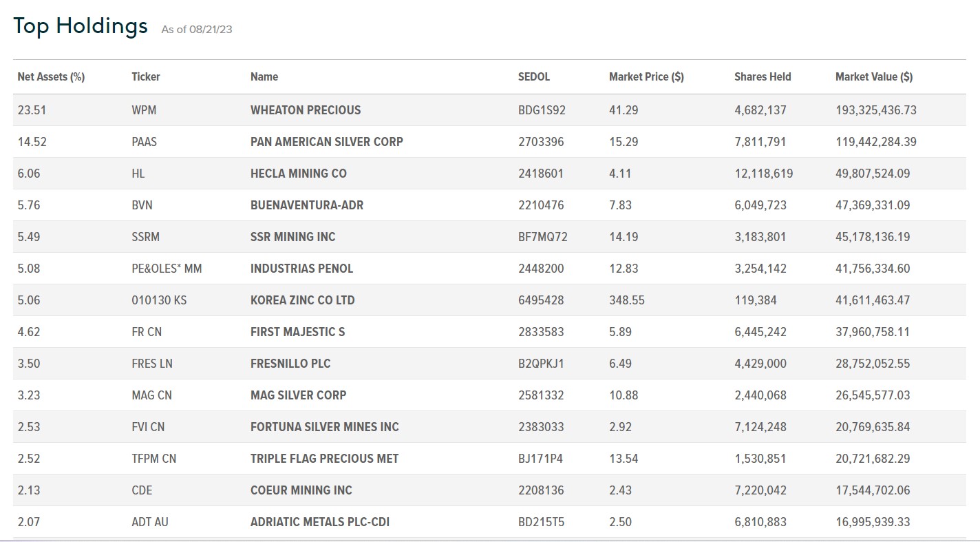
Task: Click ticker PE&OLES* MM
Action: click(167, 269)
